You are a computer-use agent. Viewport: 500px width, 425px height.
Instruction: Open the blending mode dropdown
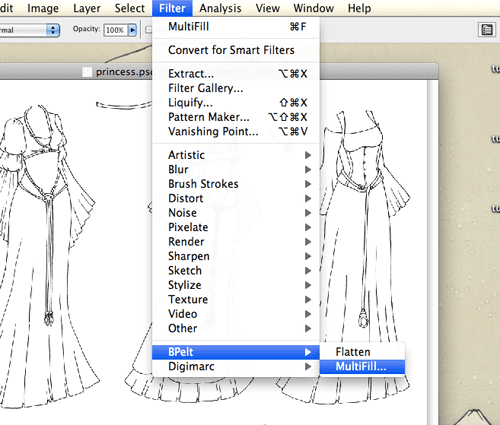29,30
